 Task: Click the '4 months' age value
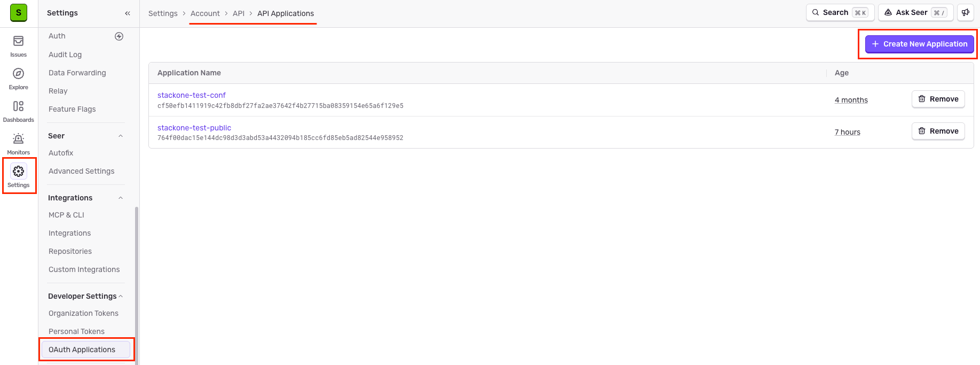851,100
